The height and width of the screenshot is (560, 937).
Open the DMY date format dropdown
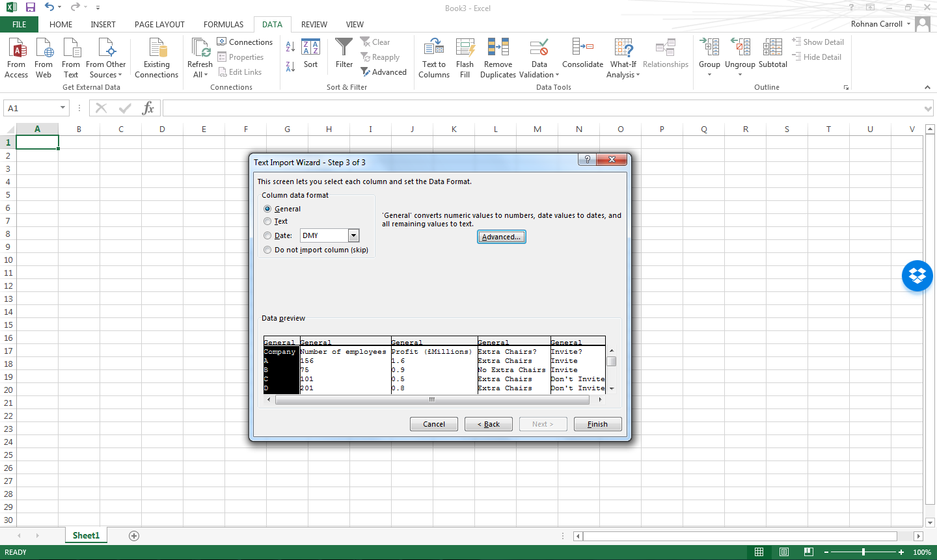(353, 235)
